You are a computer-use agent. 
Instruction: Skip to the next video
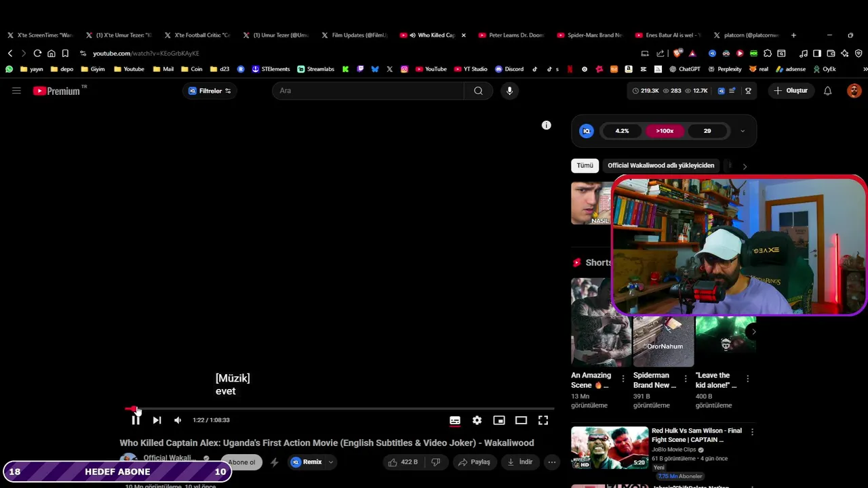157,420
